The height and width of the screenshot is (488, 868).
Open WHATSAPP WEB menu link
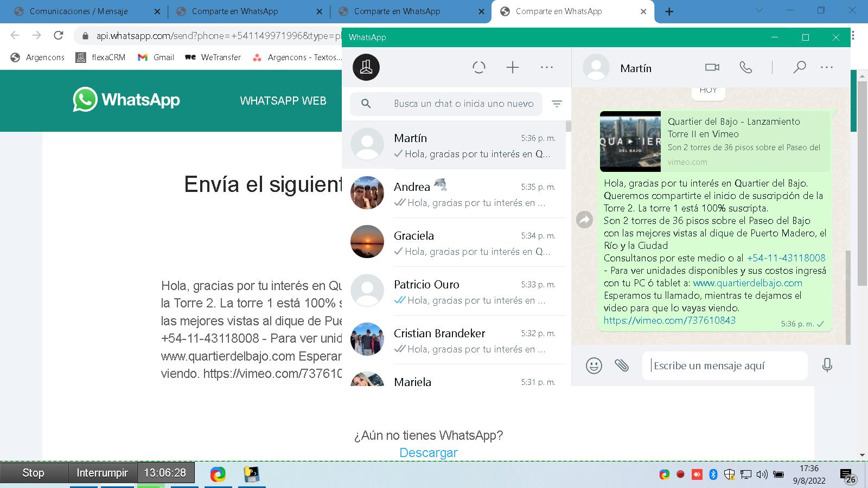point(283,101)
